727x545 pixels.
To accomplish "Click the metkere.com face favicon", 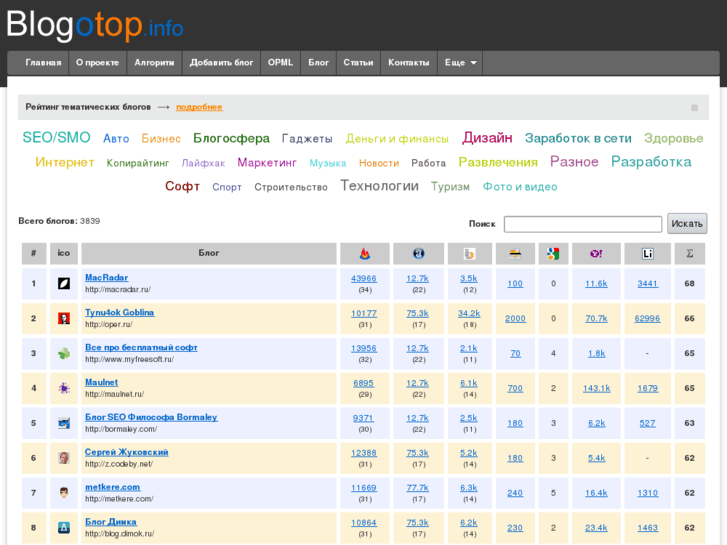I will pos(64,493).
